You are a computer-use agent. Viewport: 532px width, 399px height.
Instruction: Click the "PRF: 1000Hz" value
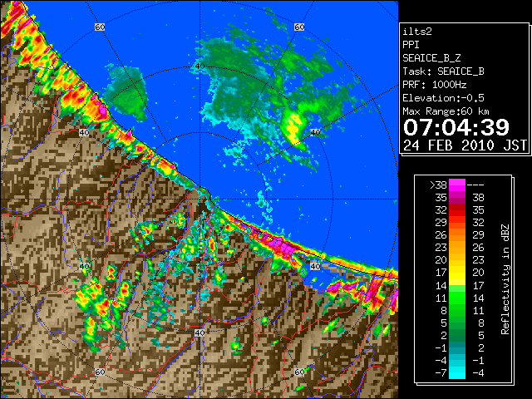[435, 85]
